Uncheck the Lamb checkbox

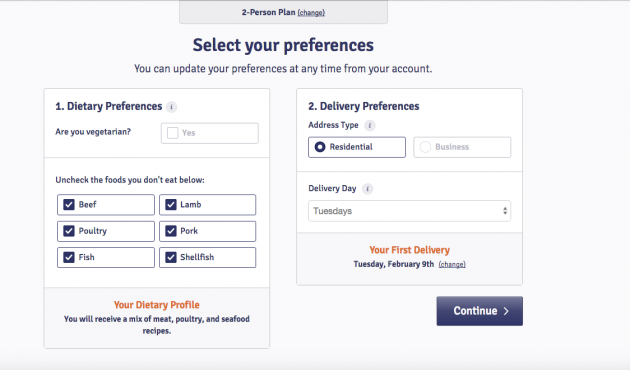(171, 204)
